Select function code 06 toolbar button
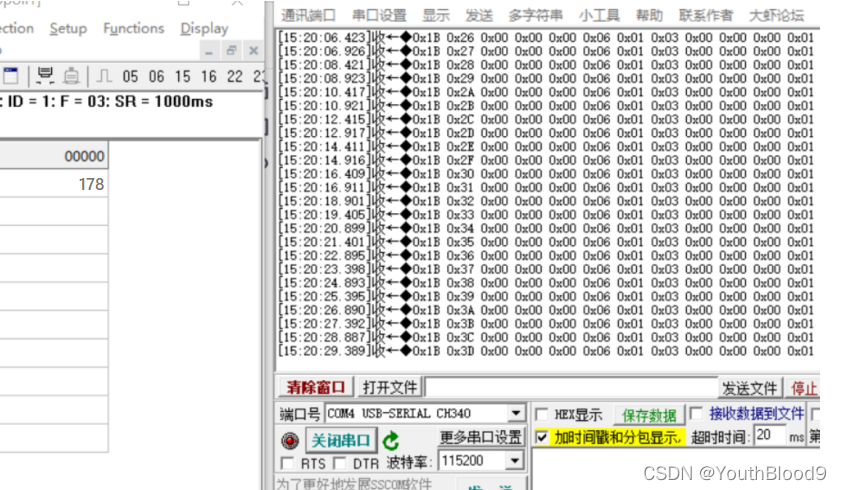The image size is (842, 490). (x=156, y=77)
